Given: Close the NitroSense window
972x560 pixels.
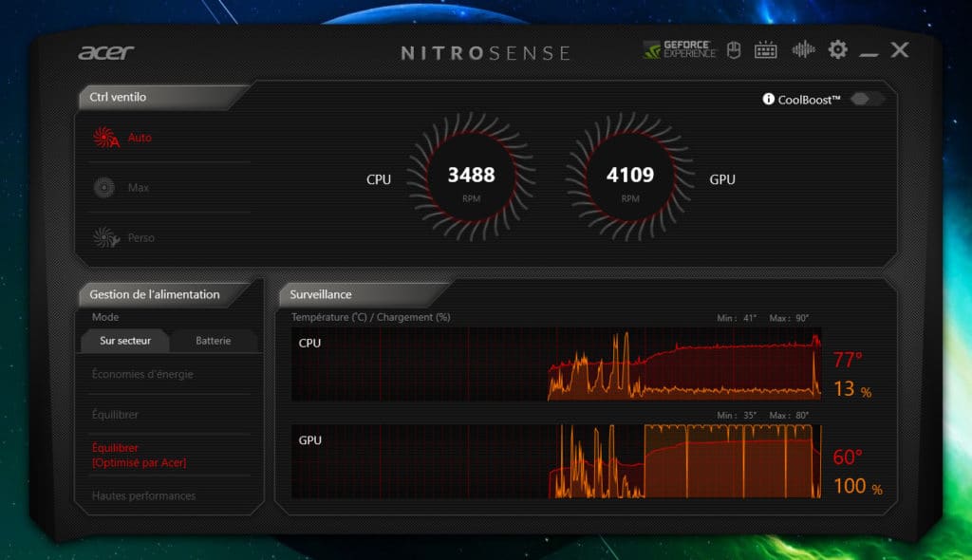Looking at the screenshot, I should 900,49.
